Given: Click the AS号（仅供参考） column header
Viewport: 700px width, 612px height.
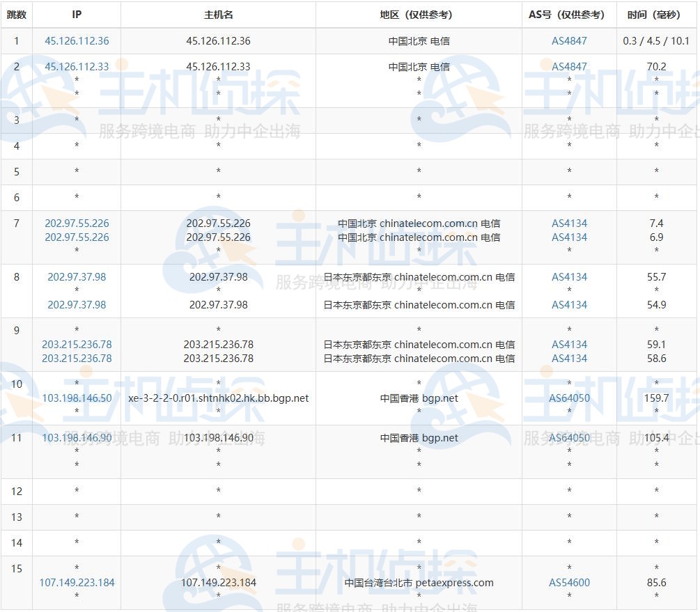Looking at the screenshot, I should pyautogui.click(x=569, y=15).
